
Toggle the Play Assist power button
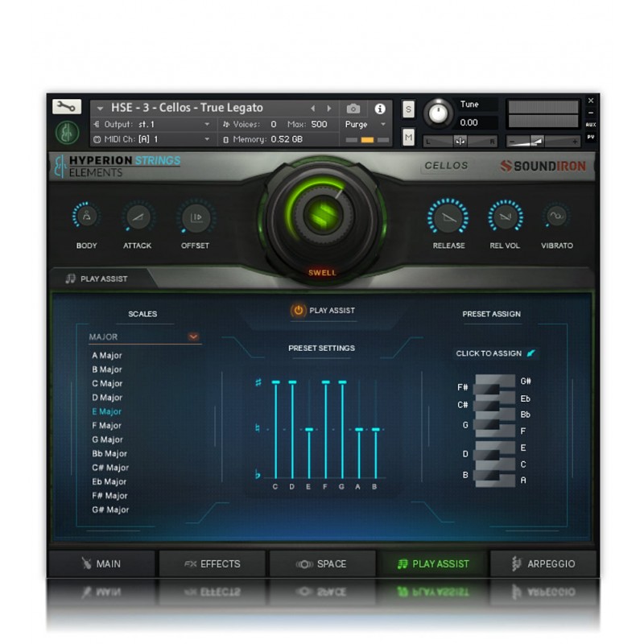tap(299, 310)
